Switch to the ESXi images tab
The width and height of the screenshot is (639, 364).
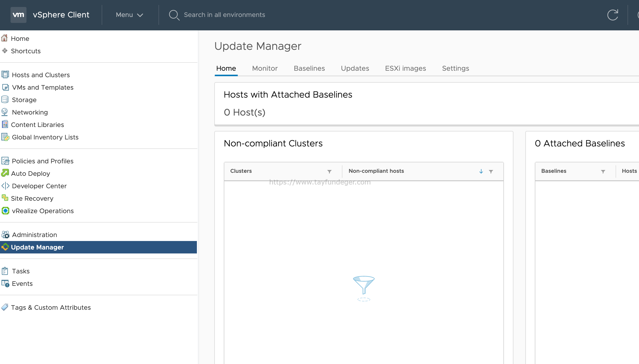pyautogui.click(x=405, y=68)
